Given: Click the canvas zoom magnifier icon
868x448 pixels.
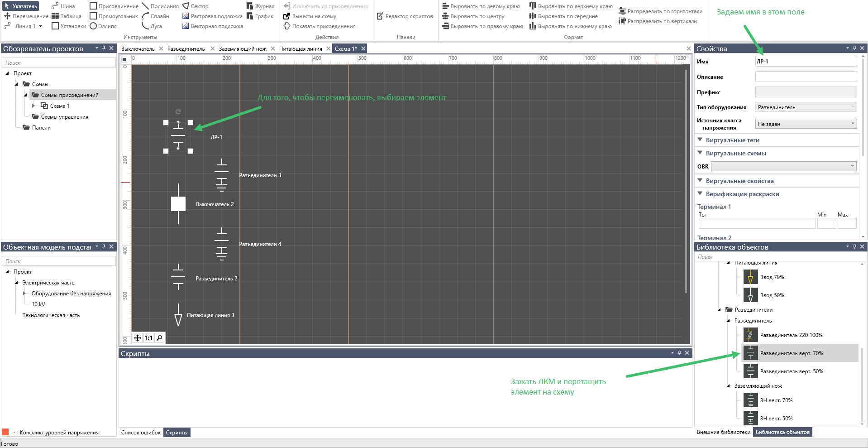Looking at the screenshot, I should point(159,338).
